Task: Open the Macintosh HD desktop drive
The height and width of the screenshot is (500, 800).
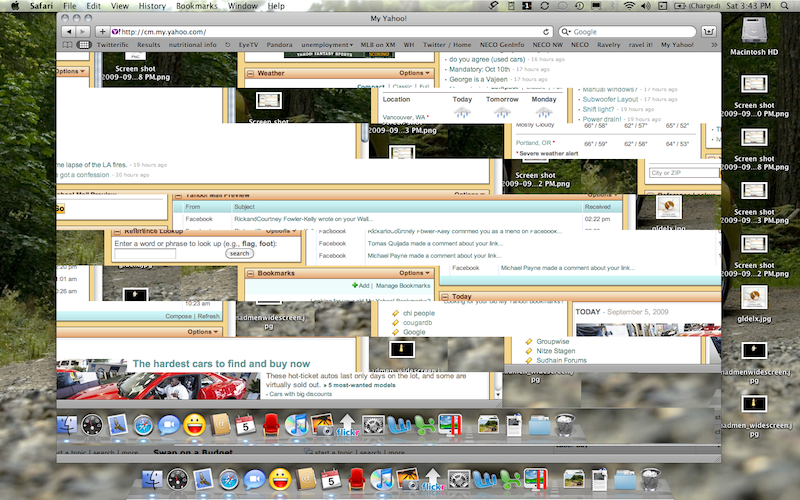Action: [x=754, y=36]
